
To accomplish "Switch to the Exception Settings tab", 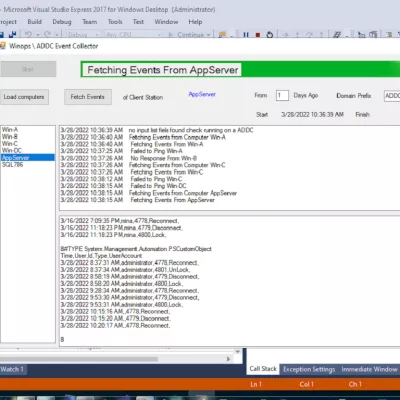I will 309,369.
